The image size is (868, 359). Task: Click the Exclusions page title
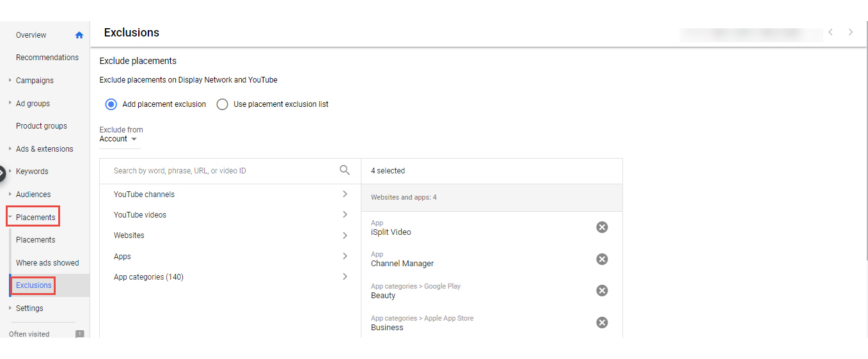[132, 33]
